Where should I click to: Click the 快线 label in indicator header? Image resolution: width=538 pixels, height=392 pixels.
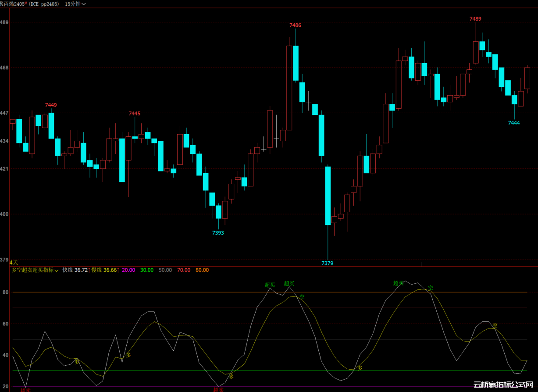coord(68,270)
